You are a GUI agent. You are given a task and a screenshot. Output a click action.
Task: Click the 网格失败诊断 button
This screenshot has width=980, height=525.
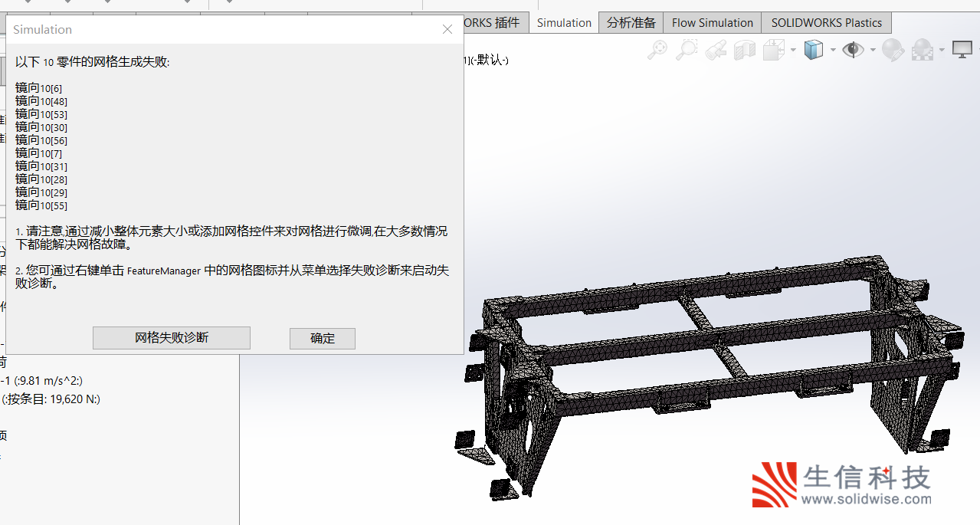(172, 338)
